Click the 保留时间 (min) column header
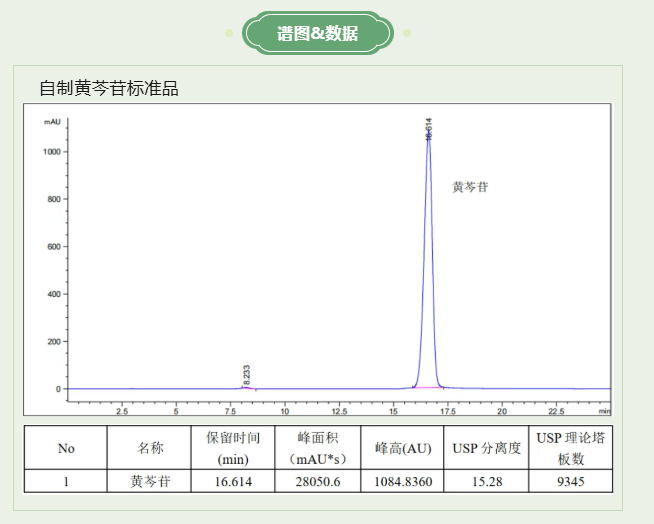This screenshot has height=524, width=654. point(233,448)
